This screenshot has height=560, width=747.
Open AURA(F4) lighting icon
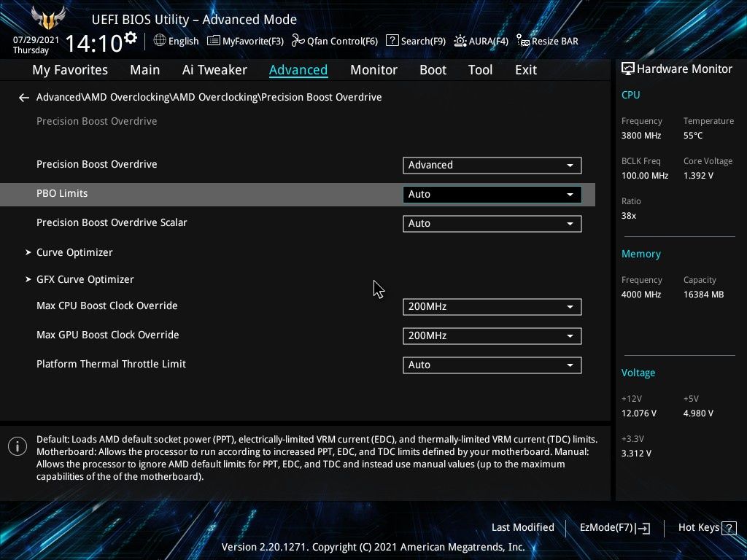[460, 41]
